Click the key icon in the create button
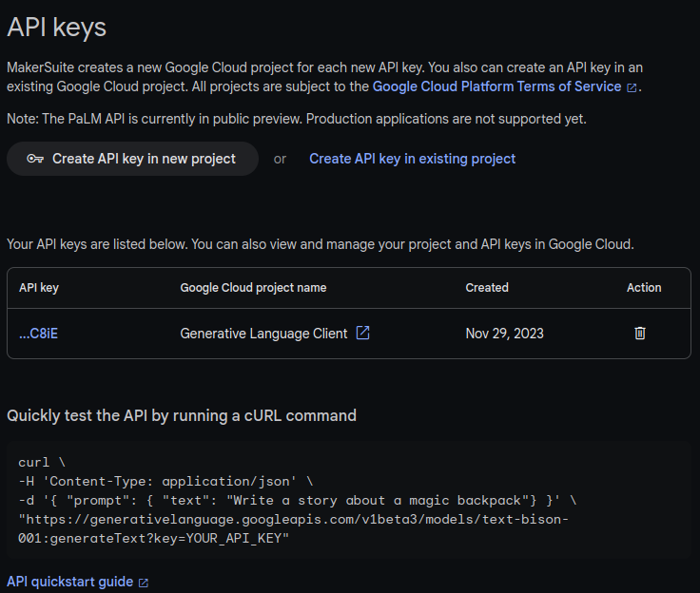The width and height of the screenshot is (700, 593). [35, 159]
